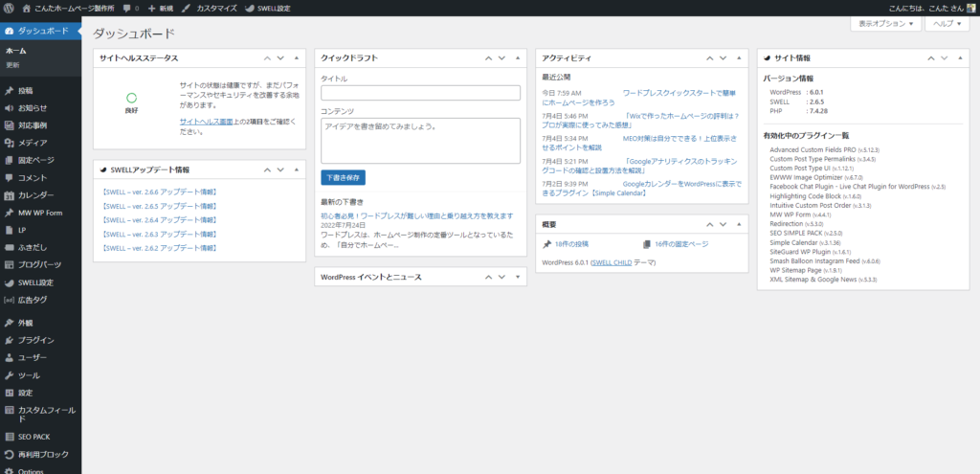Viewport: 980px width, 474px height.
Task: Collapse the SWELLアップデート情報 panel
Action: 297,169
